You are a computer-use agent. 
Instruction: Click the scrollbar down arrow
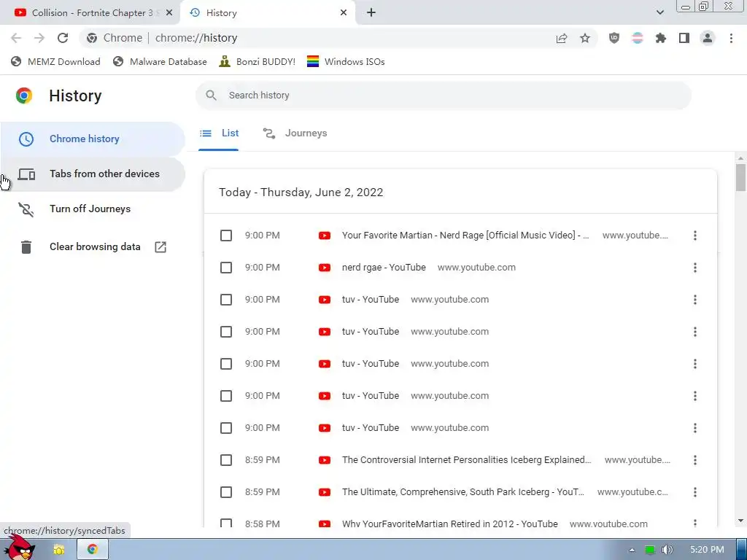pyautogui.click(x=740, y=521)
